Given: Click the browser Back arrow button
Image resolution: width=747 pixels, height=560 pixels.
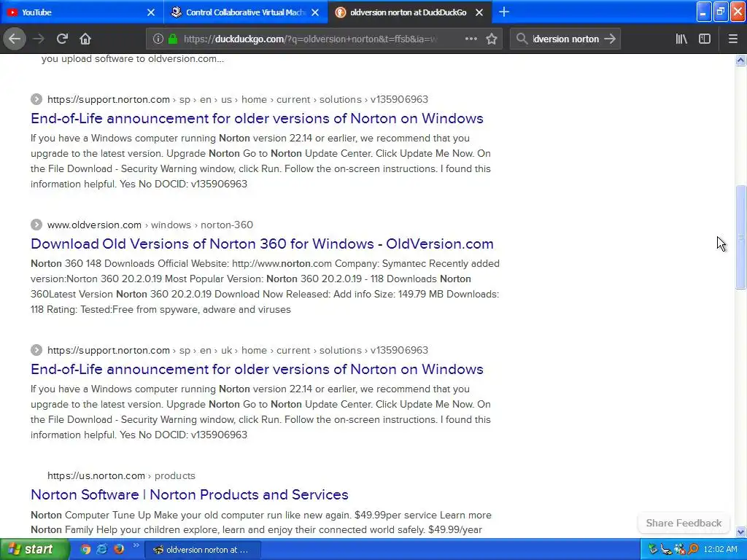Looking at the screenshot, I should point(15,39).
